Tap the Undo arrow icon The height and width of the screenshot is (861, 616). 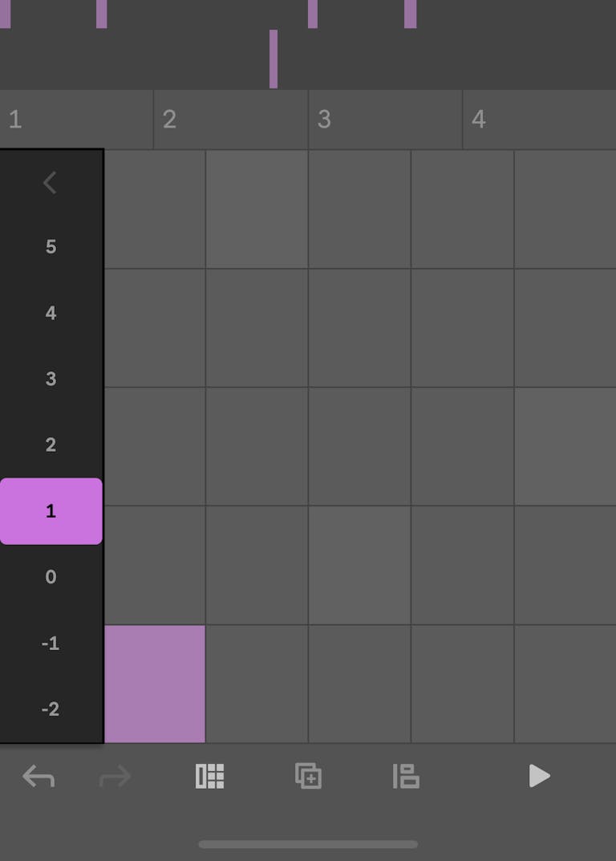tap(38, 776)
